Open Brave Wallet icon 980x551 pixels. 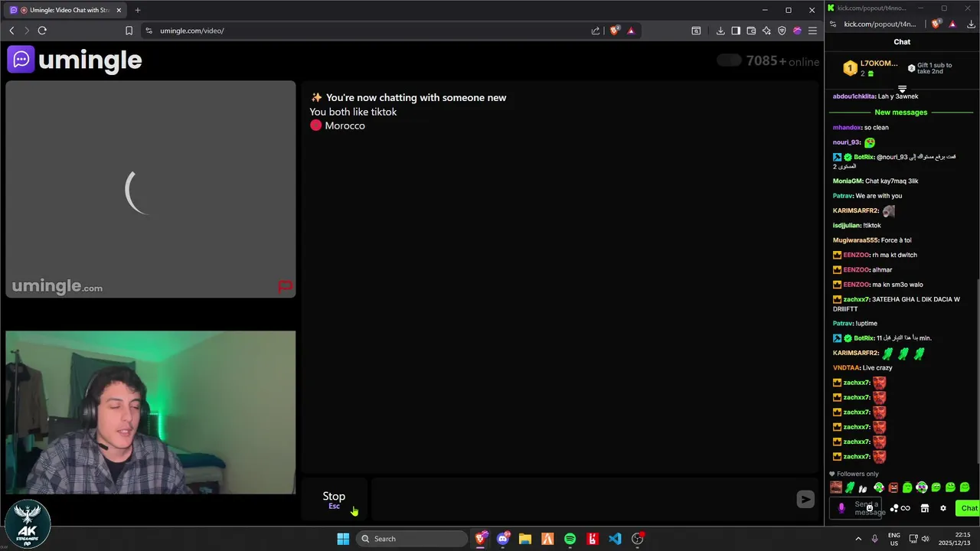pyautogui.click(x=751, y=31)
